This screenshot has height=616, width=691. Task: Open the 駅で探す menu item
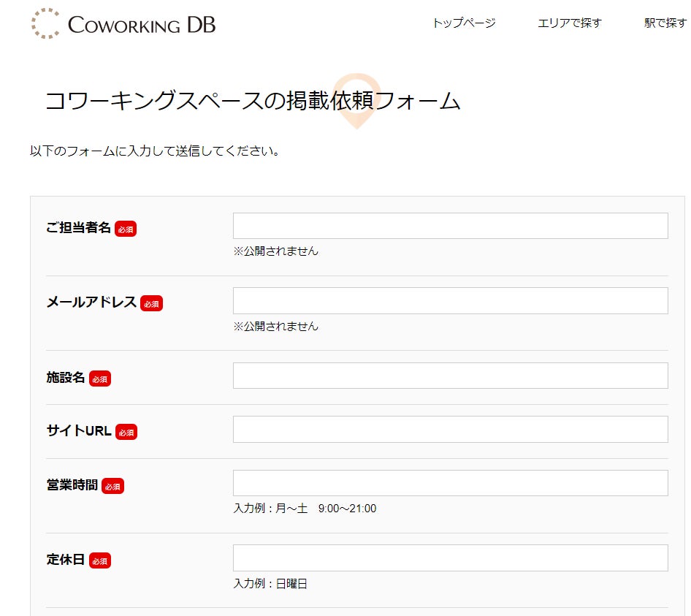click(x=665, y=23)
